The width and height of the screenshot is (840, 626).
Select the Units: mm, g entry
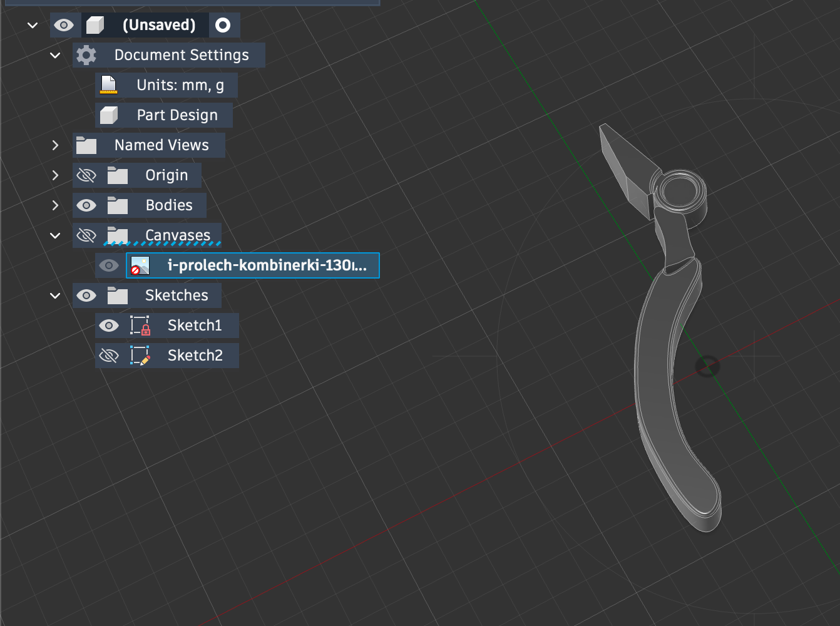click(x=180, y=85)
